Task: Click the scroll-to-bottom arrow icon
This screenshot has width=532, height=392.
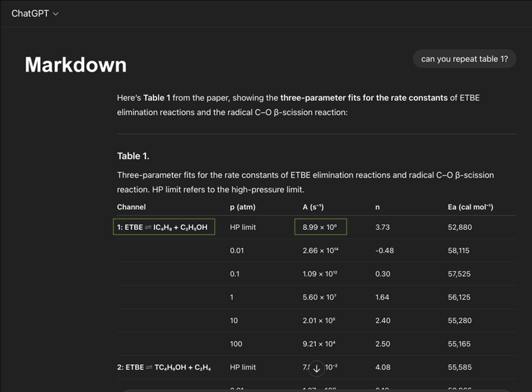Action: pyautogui.click(x=317, y=367)
